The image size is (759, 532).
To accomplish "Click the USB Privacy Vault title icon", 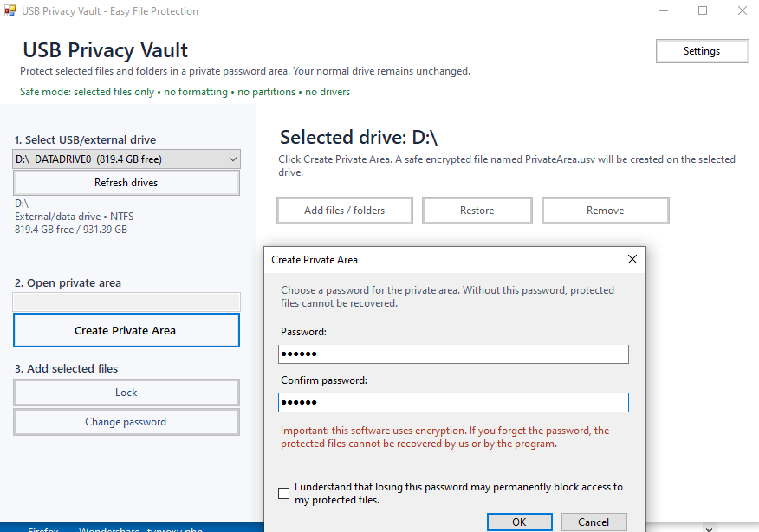I will [10, 10].
